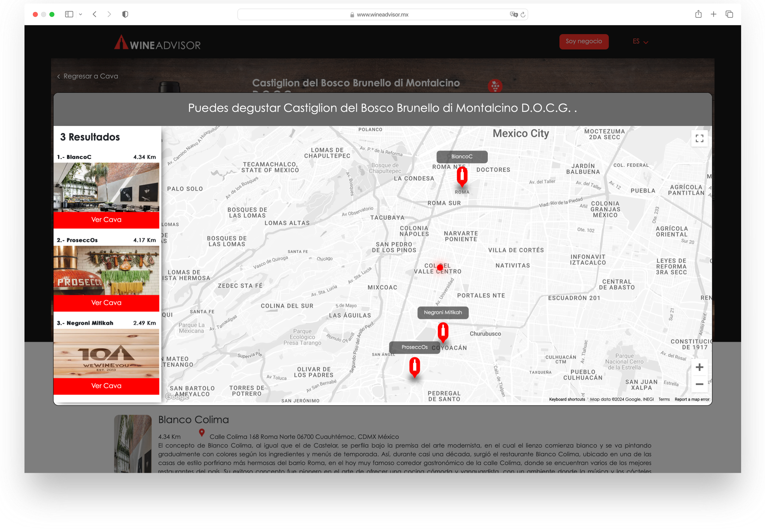765x532 pixels.
Task: Click the BlancoC map label bubble
Action: pos(462,156)
